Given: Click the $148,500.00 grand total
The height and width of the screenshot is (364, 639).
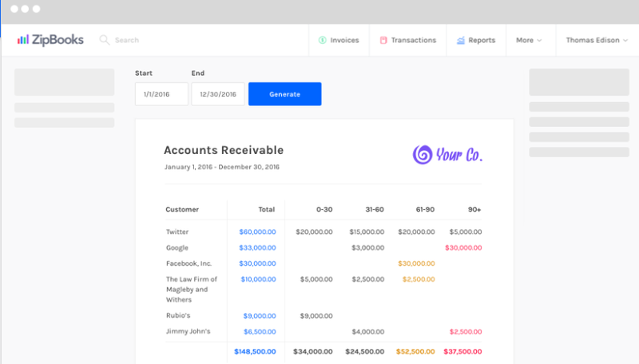Looking at the screenshot, I should point(255,351).
